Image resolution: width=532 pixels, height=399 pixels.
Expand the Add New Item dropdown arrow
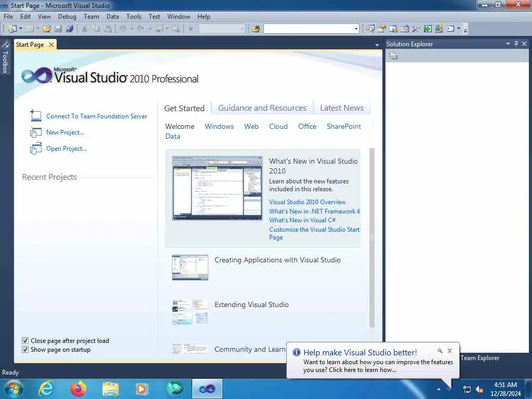pos(37,29)
